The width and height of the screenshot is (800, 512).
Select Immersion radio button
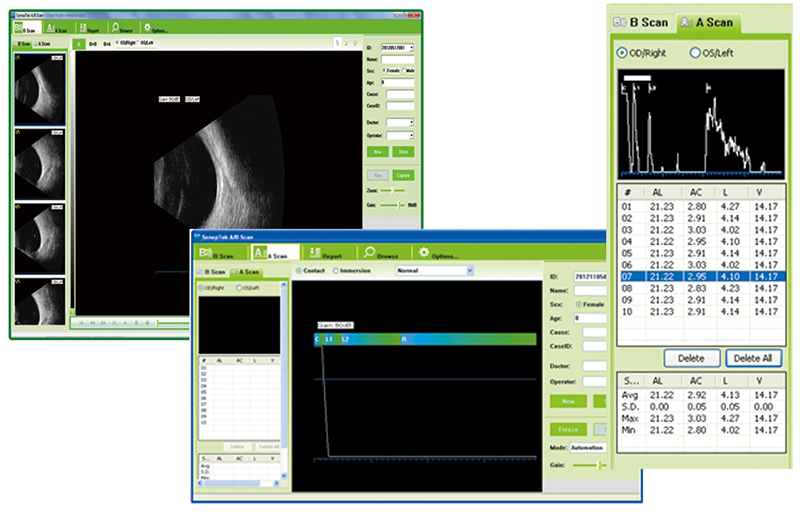tap(336, 271)
